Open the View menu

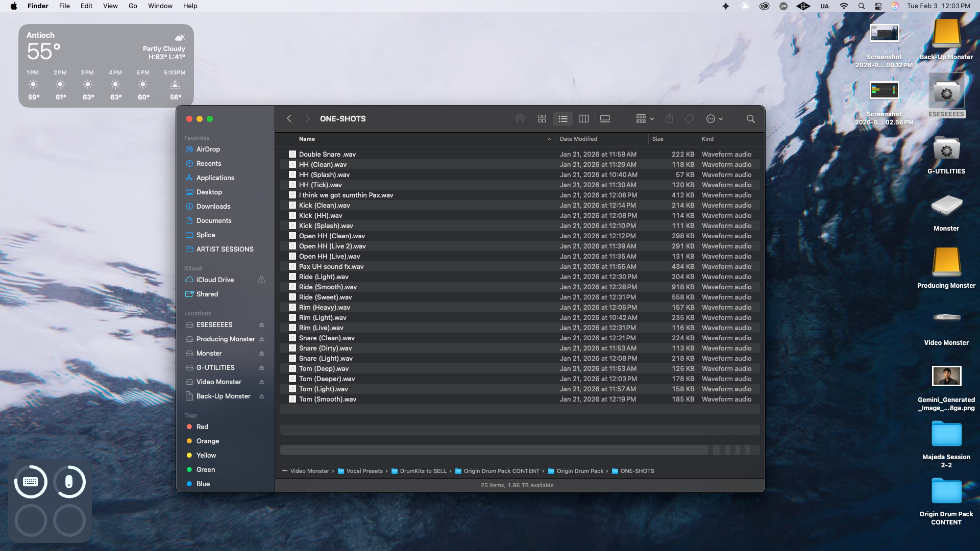tap(110, 6)
